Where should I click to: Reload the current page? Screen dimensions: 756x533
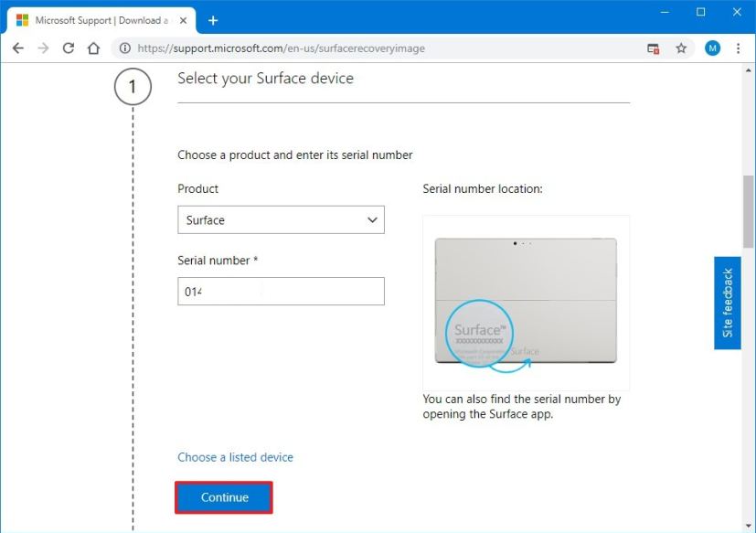(69, 48)
